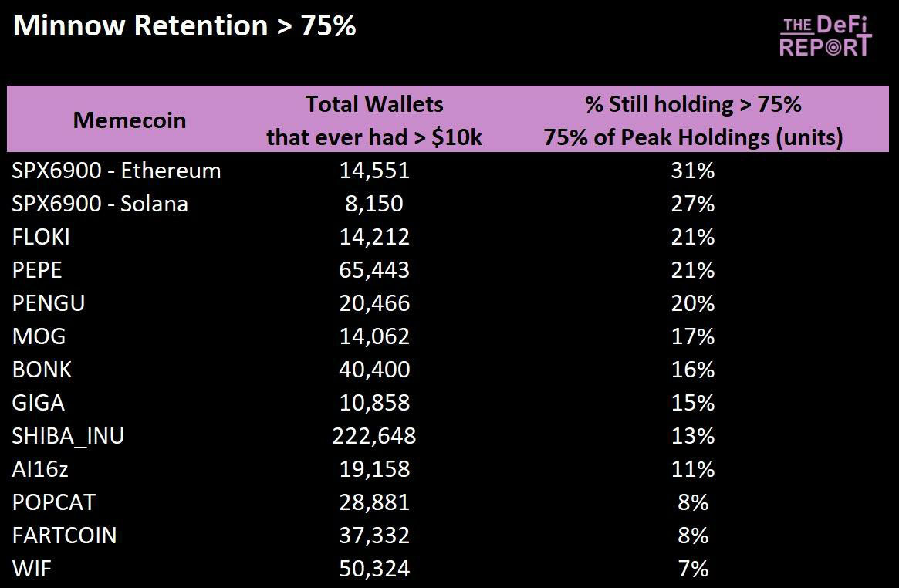
Task: Click the FLOKI memecoin name
Action: (41, 237)
